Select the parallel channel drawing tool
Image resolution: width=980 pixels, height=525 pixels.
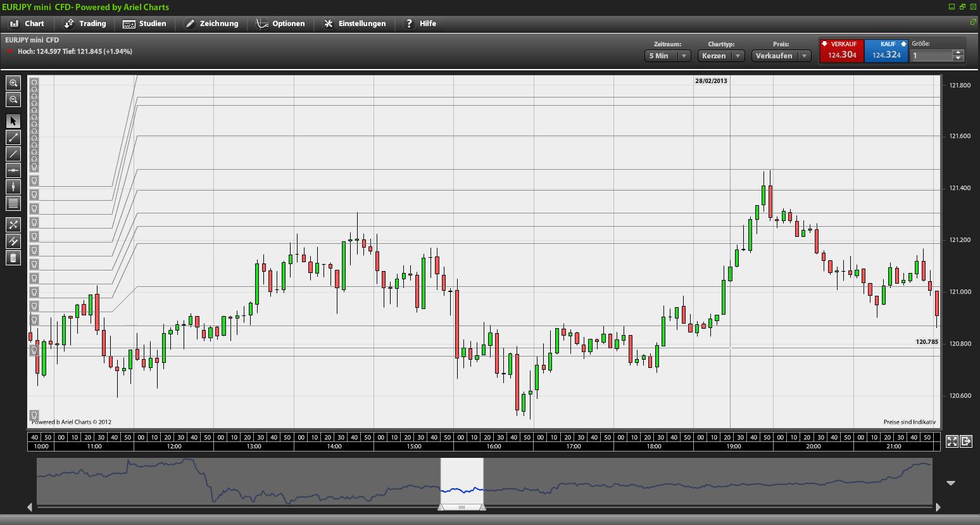[x=13, y=241]
